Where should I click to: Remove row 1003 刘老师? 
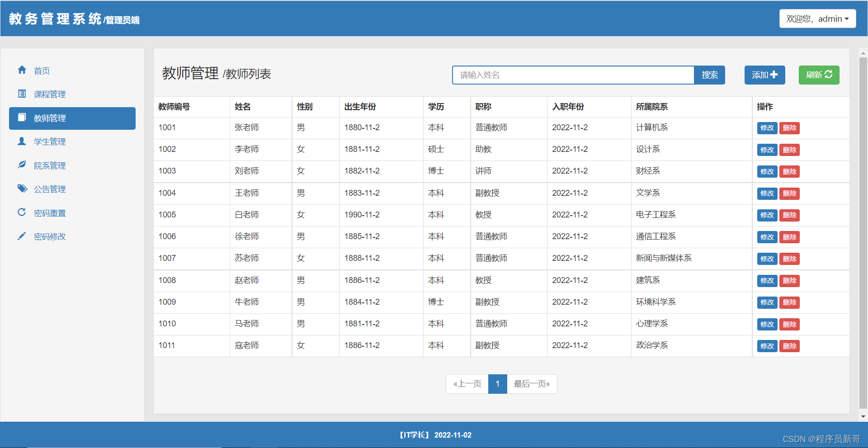click(x=789, y=171)
